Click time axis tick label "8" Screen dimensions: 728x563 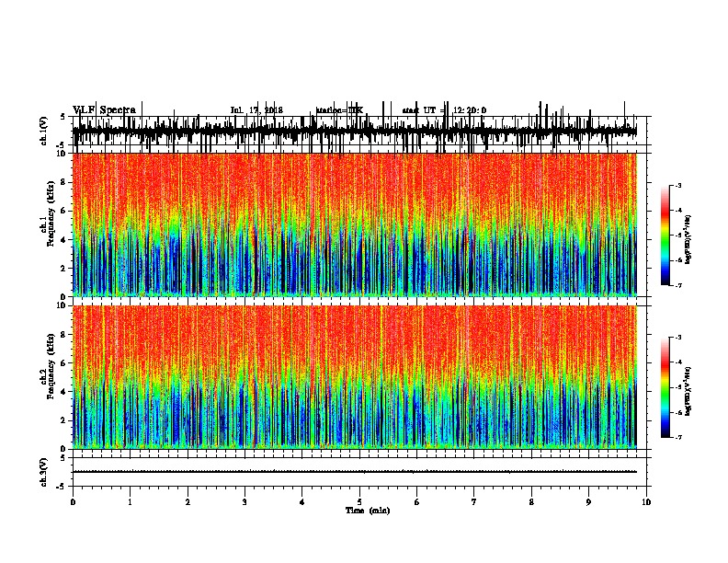pyautogui.click(x=531, y=502)
